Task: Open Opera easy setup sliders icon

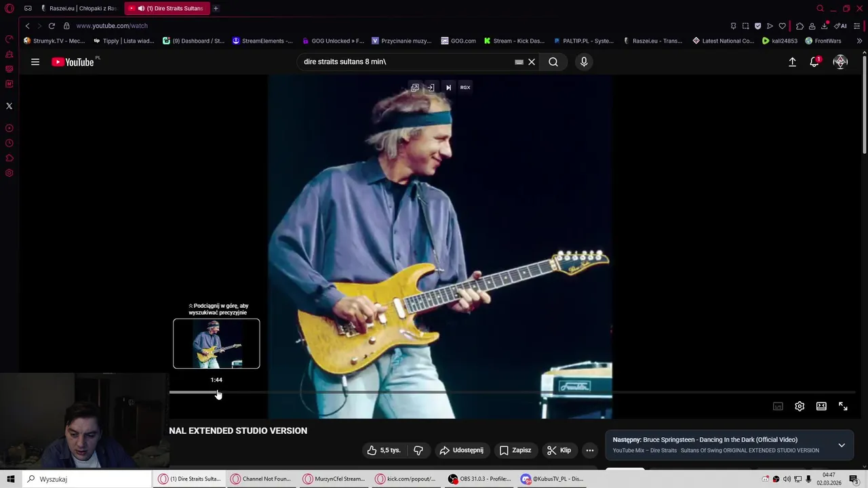Action: (x=857, y=26)
